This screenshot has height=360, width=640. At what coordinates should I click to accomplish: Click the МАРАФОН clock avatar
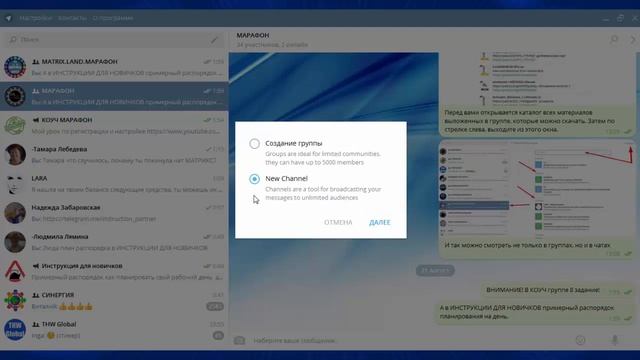[15, 96]
